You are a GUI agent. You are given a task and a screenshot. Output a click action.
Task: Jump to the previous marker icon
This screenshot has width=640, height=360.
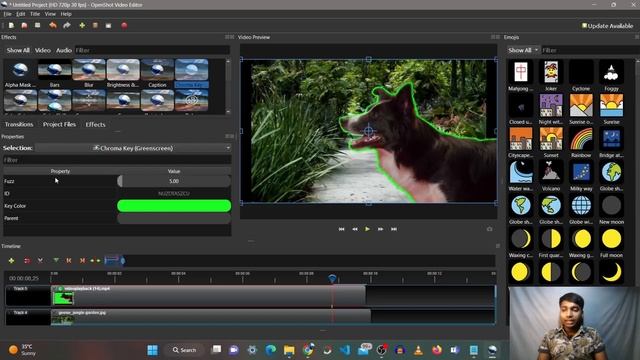coord(69,260)
